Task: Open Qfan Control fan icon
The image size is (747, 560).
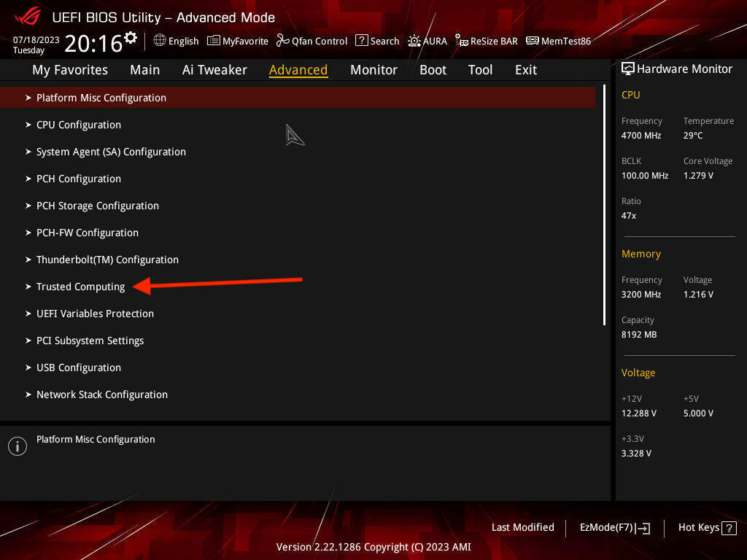Action: click(x=282, y=41)
